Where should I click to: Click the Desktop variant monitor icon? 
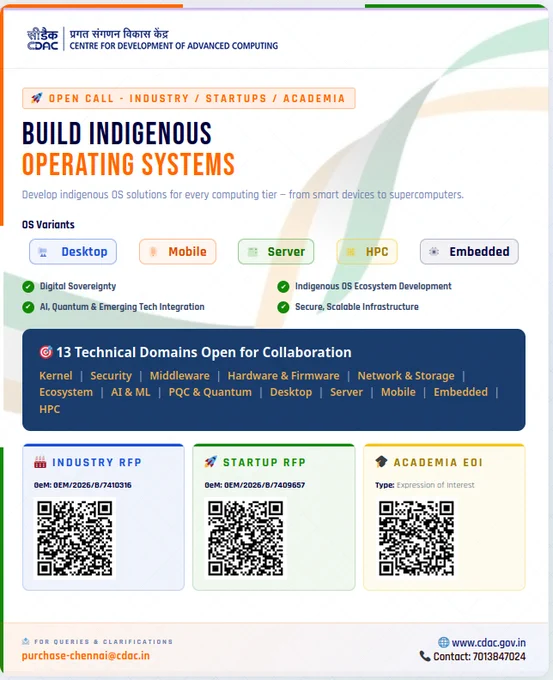tap(43, 252)
